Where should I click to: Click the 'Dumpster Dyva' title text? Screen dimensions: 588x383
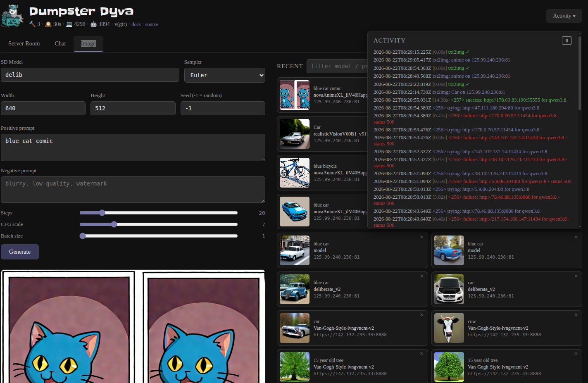[81, 12]
